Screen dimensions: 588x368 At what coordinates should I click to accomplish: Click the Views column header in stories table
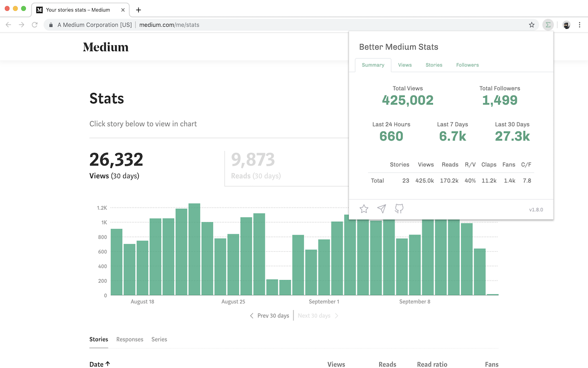(336, 364)
